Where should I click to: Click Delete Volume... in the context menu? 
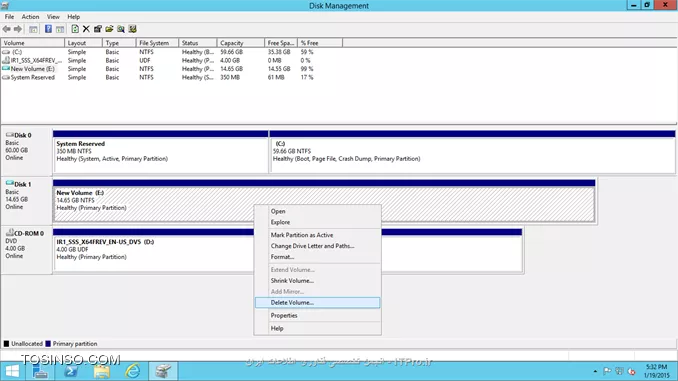317,302
